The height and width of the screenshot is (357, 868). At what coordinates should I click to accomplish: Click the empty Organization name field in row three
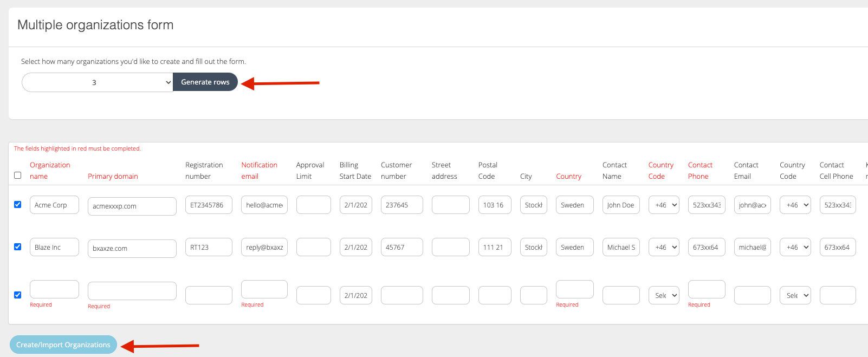[54, 289]
